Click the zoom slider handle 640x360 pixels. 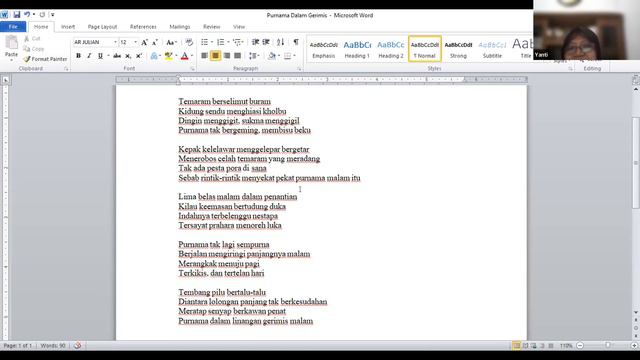608,346
